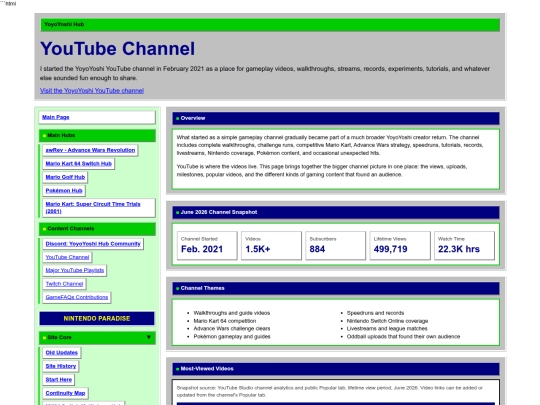Open the Start Here link
540x405 pixels.
59,380
